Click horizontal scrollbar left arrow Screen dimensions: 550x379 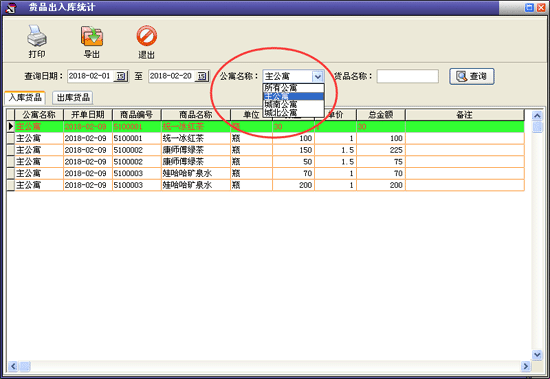pyautogui.click(x=13, y=366)
